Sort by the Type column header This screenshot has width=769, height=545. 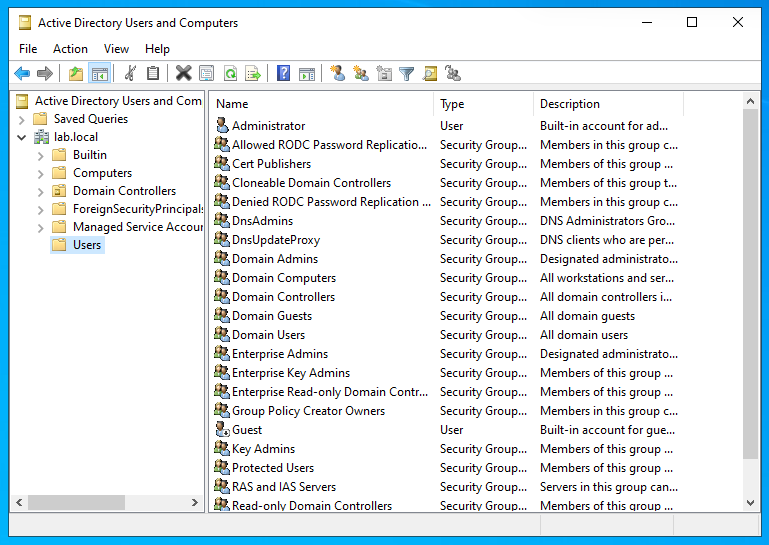click(x=484, y=104)
